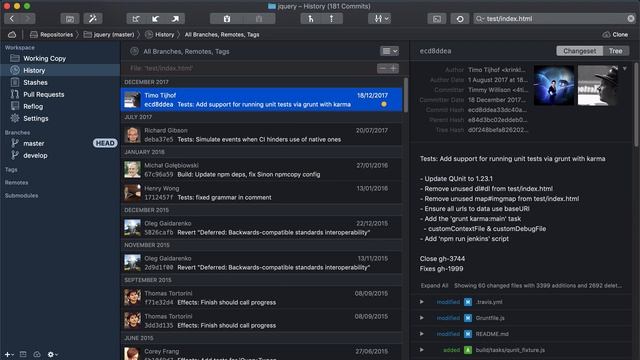Click the Pull toolbar icon

(156, 19)
